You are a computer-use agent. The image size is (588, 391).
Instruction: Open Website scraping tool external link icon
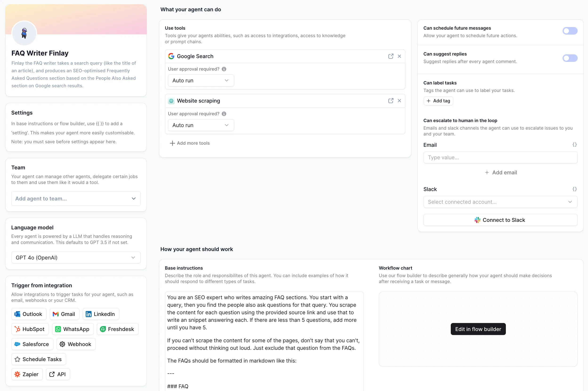tap(391, 100)
